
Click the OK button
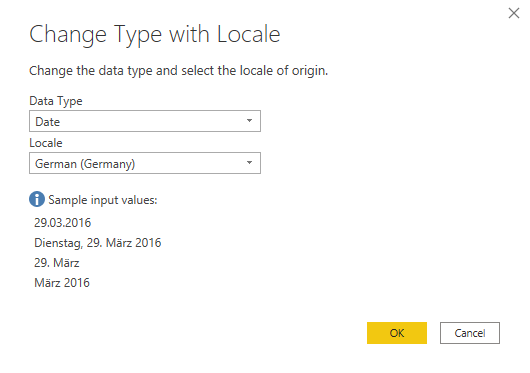pyautogui.click(x=397, y=333)
